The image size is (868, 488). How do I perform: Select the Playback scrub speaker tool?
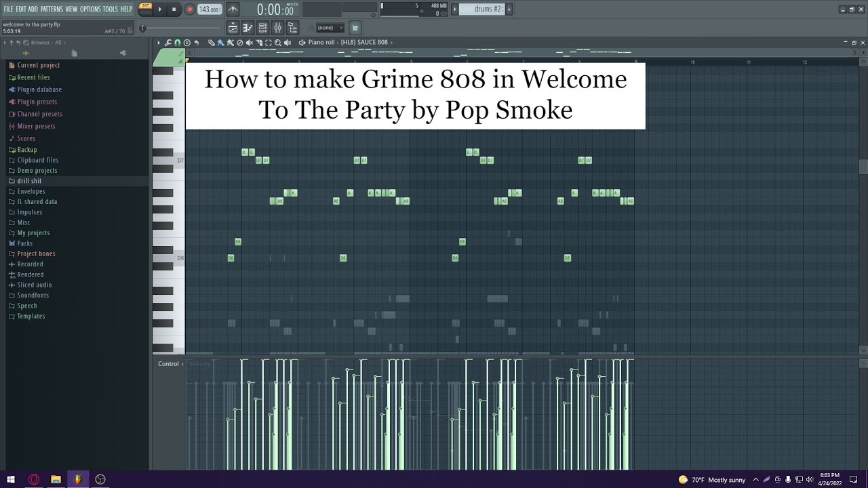(288, 43)
